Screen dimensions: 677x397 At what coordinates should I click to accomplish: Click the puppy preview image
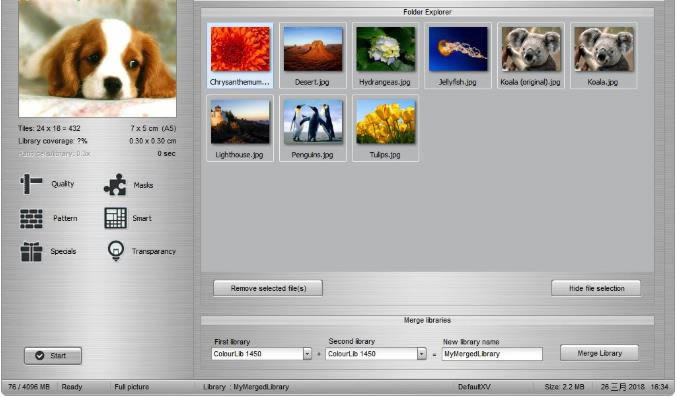pyautogui.click(x=97, y=58)
